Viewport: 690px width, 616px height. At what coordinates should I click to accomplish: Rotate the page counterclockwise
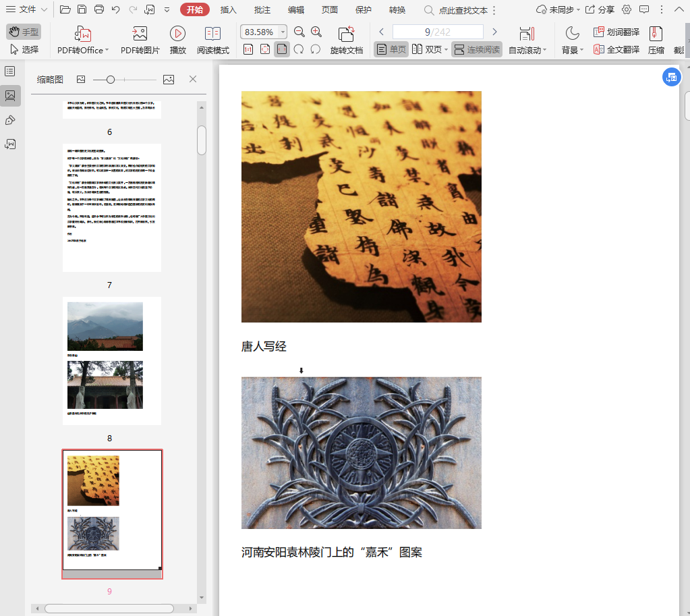coord(316,49)
